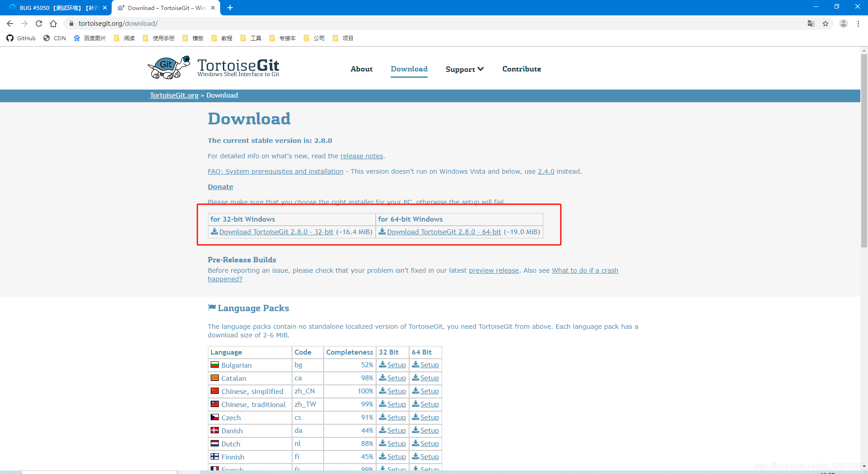Click the Download page heading
Screen dimensions: 868x474
coord(249,119)
